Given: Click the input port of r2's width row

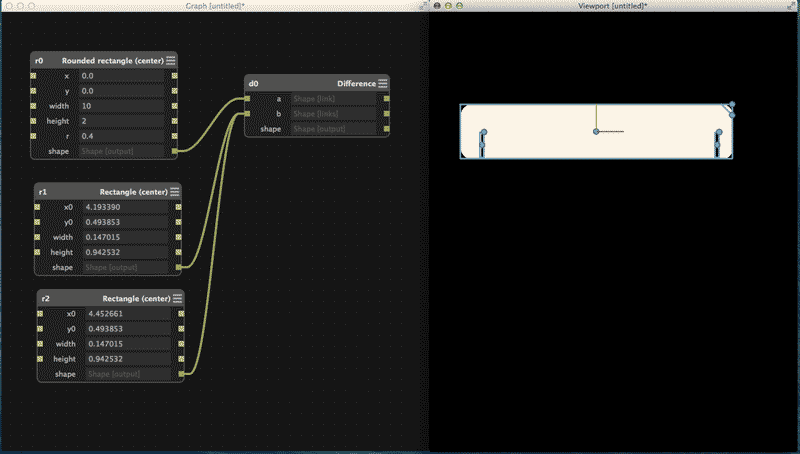Looking at the screenshot, I should [x=40, y=344].
